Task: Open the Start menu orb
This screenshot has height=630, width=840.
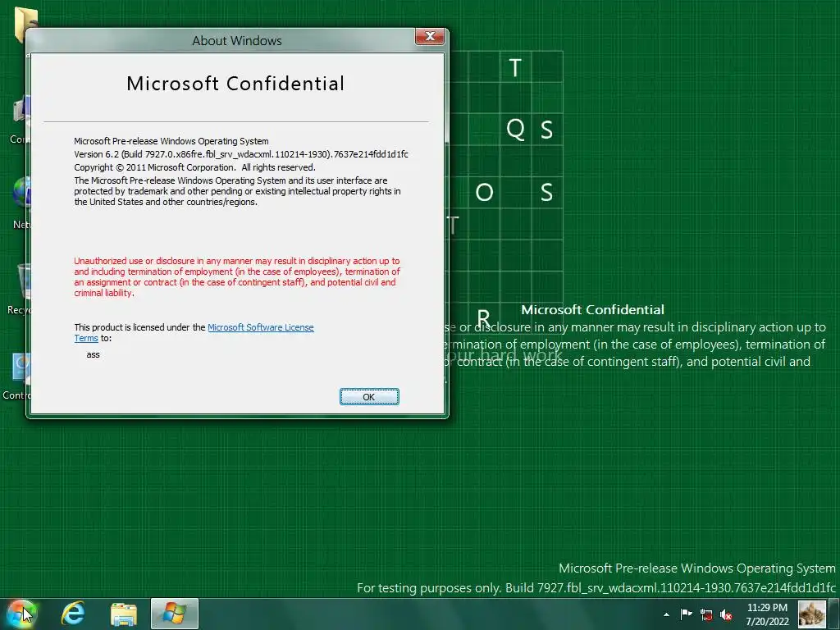Action: pos(21,614)
